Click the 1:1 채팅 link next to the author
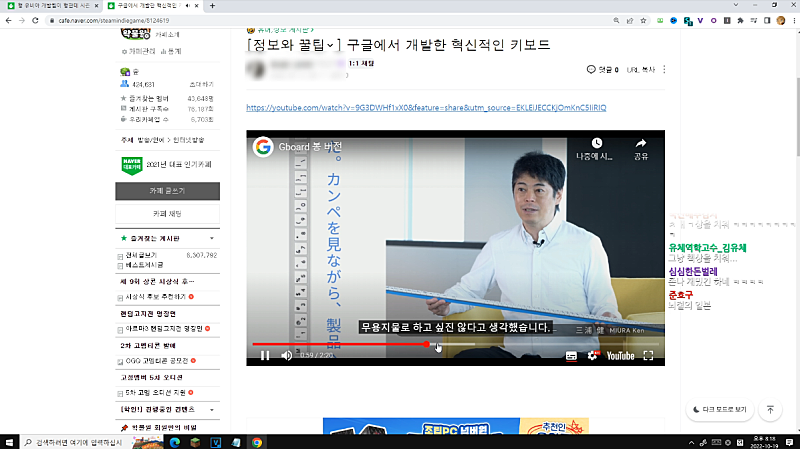The image size is (800, 449). tap(361, 63)
